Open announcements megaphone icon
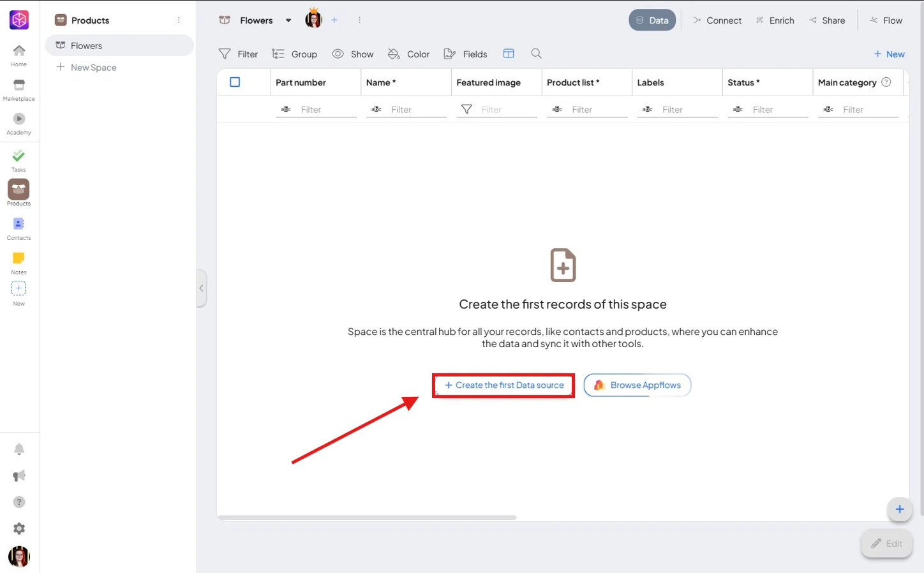Viewport: 924px width, 573px height. tap(19, 476)
